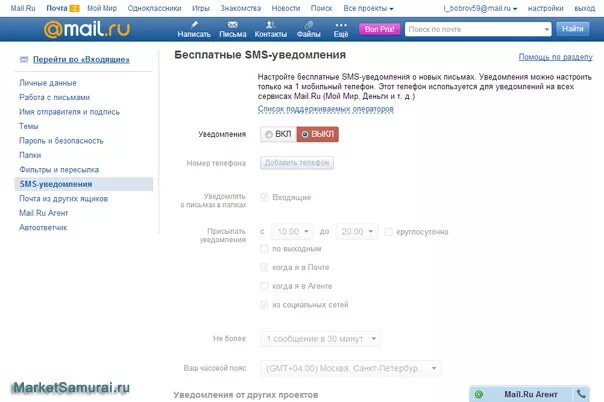Select SMS-уведомления in the sidebar
The image size is (604, 402).
point(84,184)
